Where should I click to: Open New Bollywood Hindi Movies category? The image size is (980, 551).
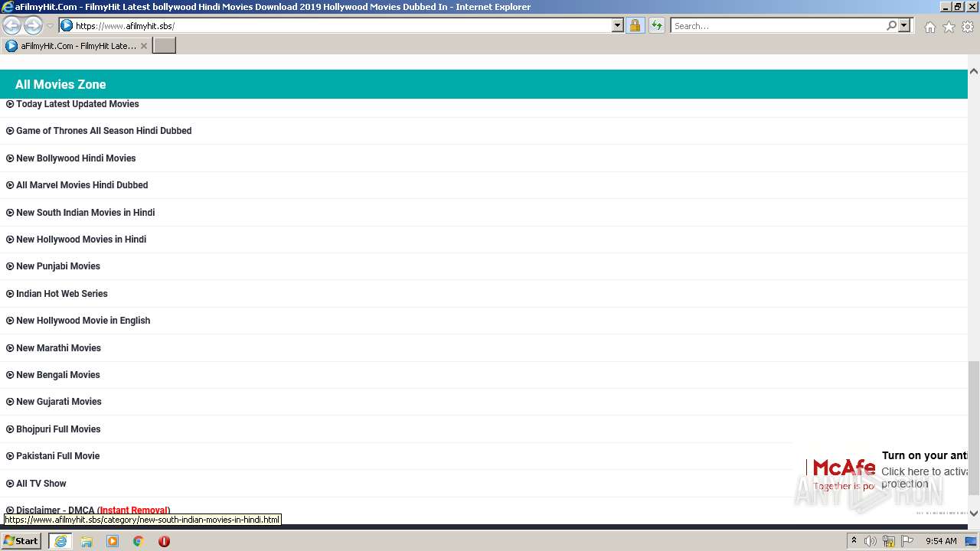click(76, 158)
